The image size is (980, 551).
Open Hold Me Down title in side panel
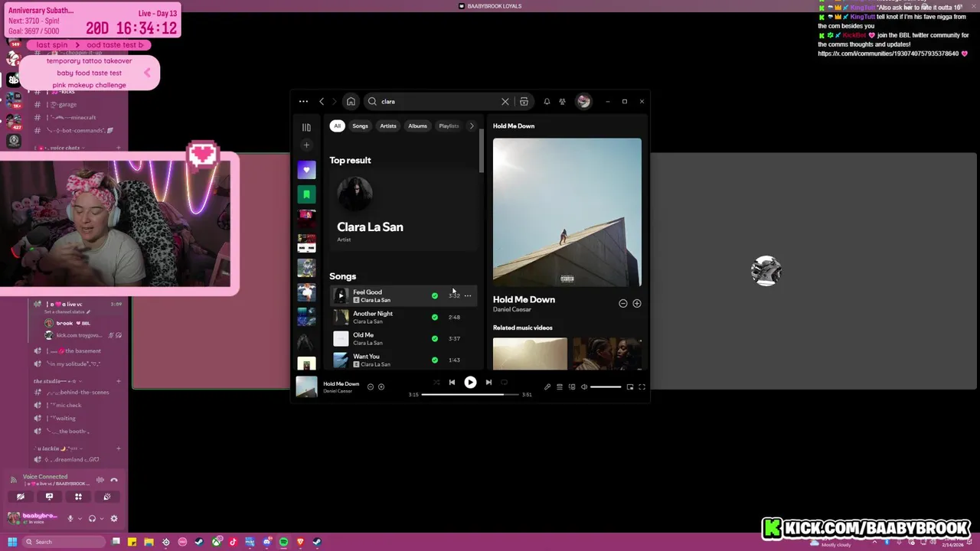[524, 299]
